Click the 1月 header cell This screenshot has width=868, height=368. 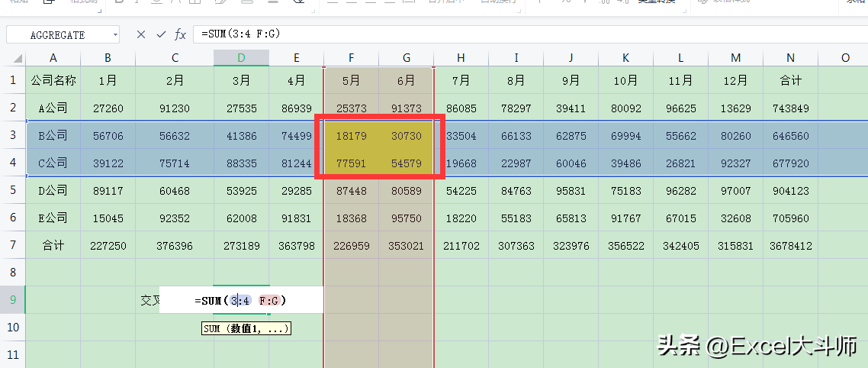pyautogui.click(x=108, y=80)
